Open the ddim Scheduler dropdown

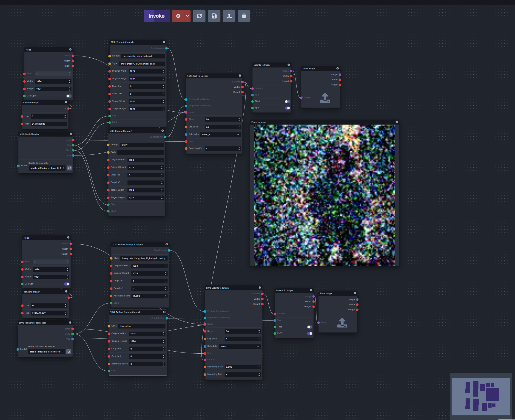pos(240,347)
